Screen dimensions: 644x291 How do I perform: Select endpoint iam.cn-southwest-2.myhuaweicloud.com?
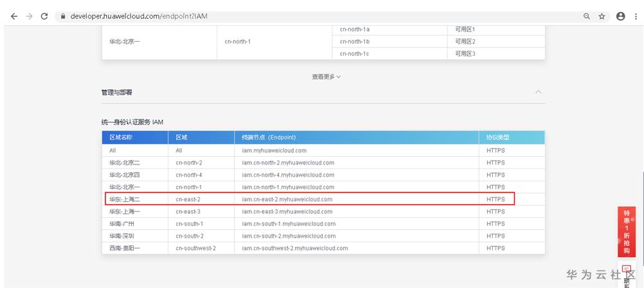(295, 249)
